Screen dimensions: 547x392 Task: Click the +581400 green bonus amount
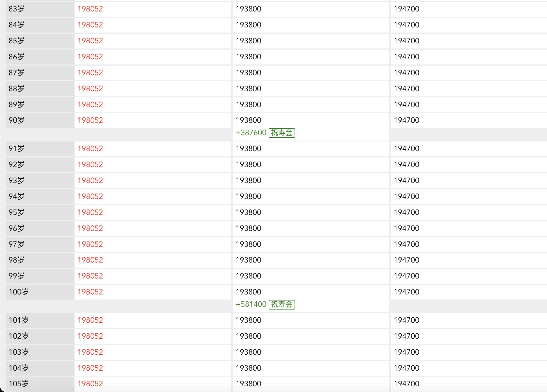[x=251, y=304]
